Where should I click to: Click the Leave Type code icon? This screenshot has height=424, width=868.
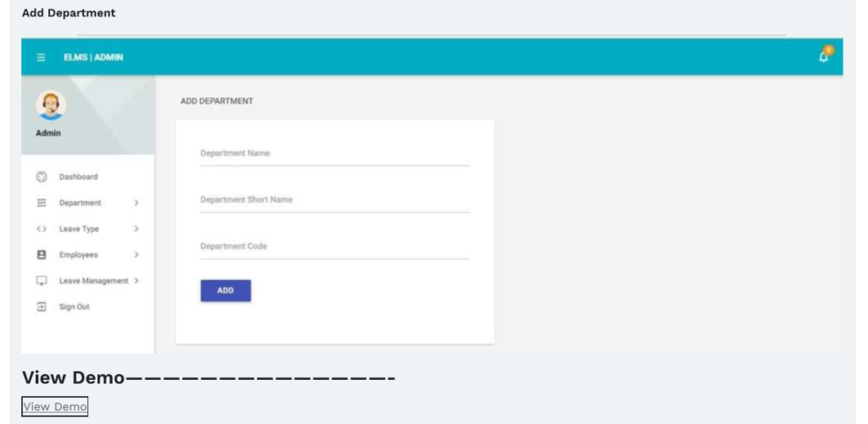[42, 229]
